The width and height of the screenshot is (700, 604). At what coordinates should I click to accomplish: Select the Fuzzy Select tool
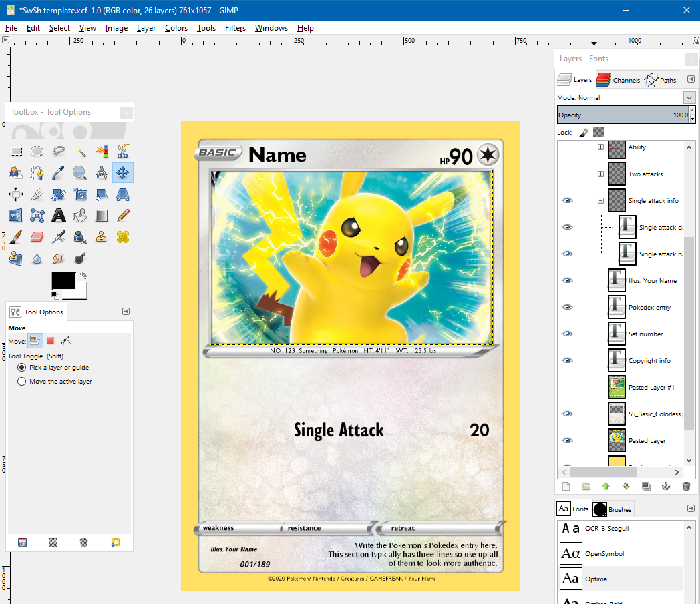coord(79,151)
